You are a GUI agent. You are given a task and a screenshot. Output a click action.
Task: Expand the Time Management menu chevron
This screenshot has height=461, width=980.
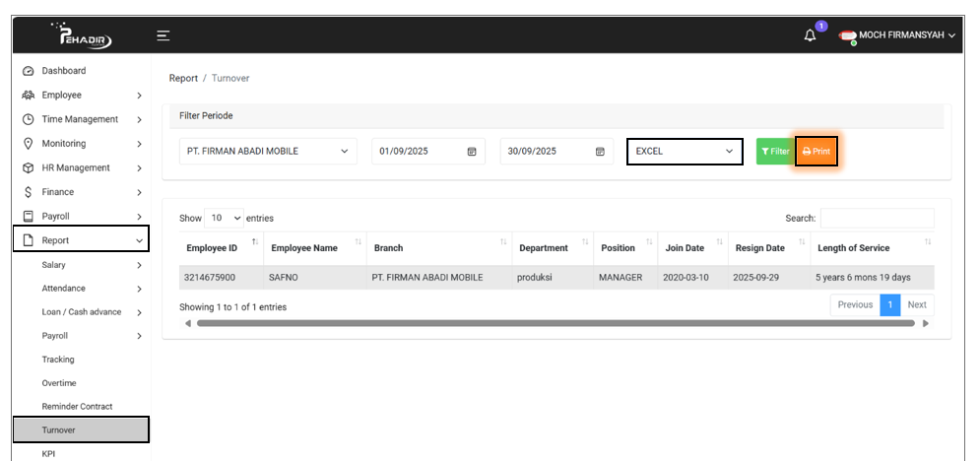click(x=139, y=120)
